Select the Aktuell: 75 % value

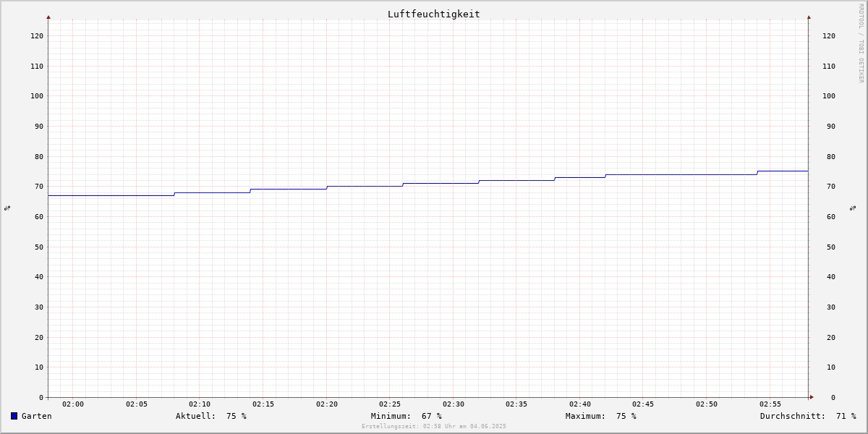(211, 416)
